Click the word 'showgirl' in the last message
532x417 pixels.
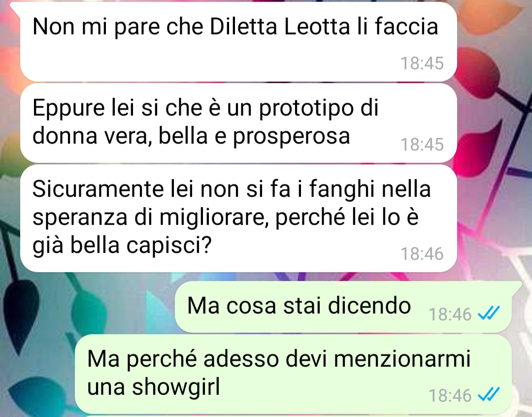pyautogui.click(x=176, y=387)
